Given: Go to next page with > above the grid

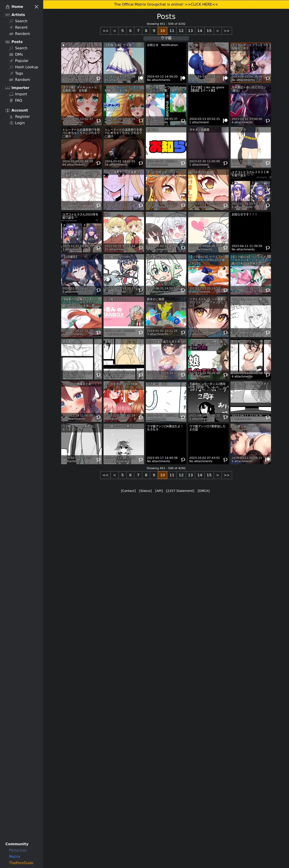Looking at the screenshot, I should click(x=217, y=31).
